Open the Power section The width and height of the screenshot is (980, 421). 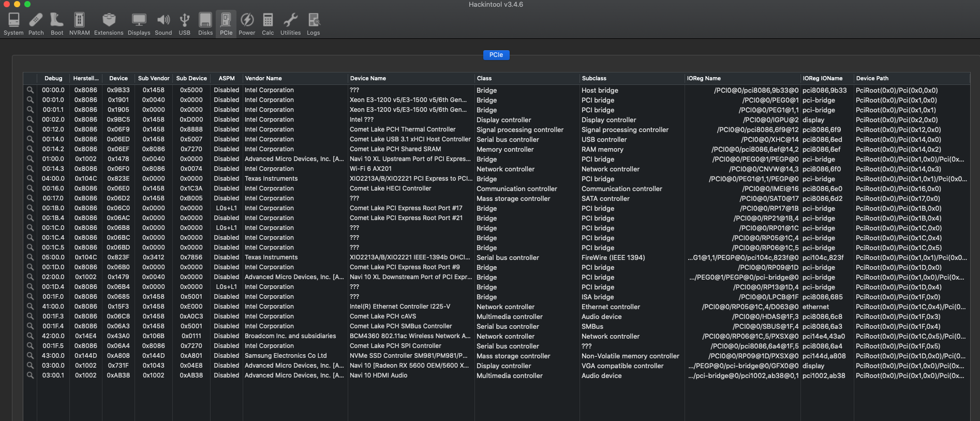tap(247, 24)
